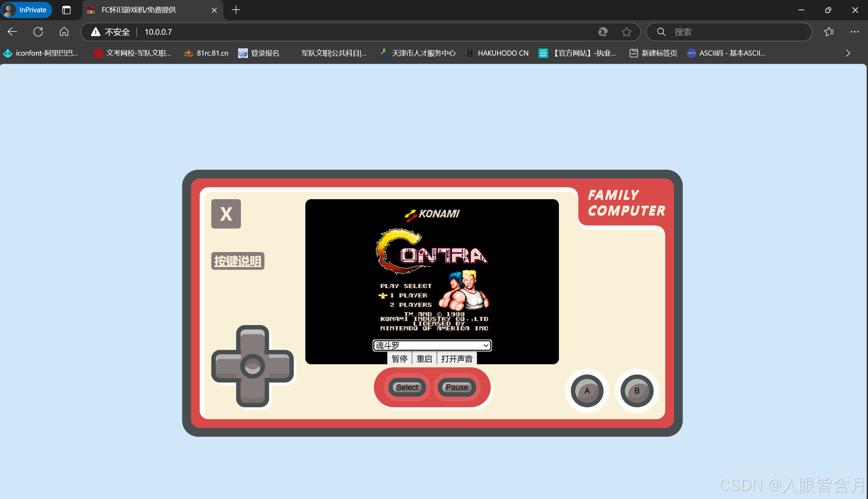Toggle pause with 暂停 button
Image resolution: width=868 pixels, height=499 pixels.
[x=399, y=358]
